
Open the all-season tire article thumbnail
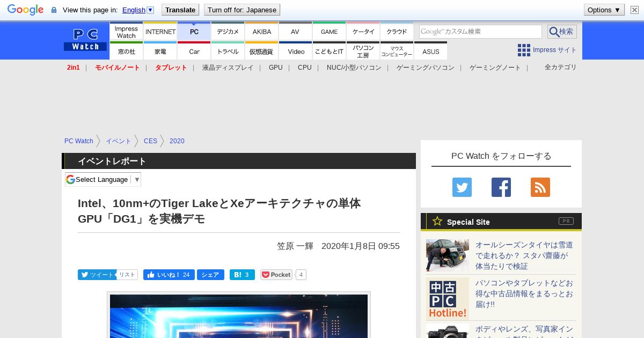pos(448,255)
